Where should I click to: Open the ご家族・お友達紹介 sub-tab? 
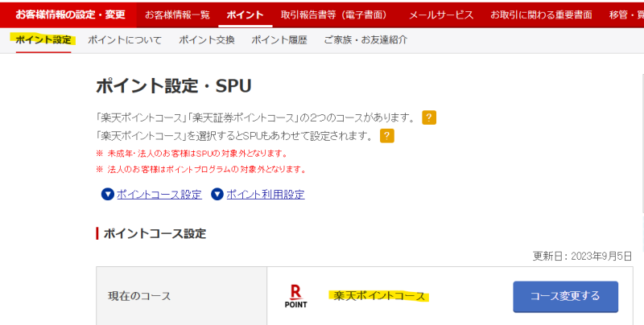pos(365,39)
